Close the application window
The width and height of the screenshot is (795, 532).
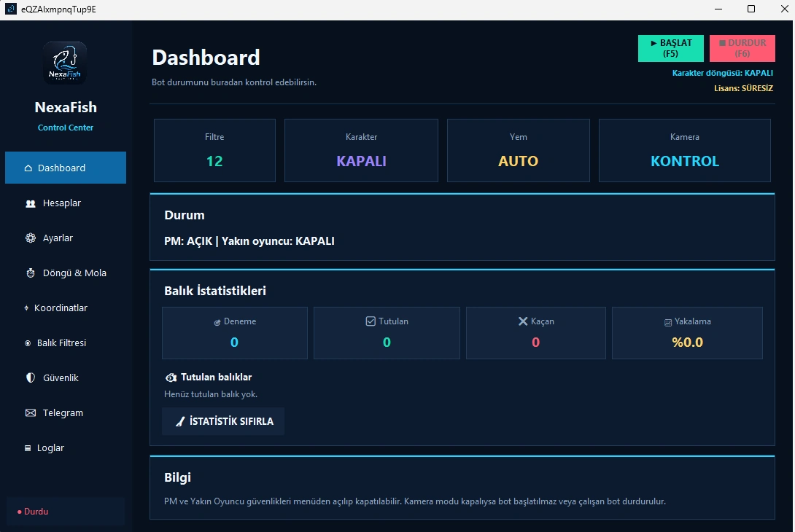coord(784,9)
